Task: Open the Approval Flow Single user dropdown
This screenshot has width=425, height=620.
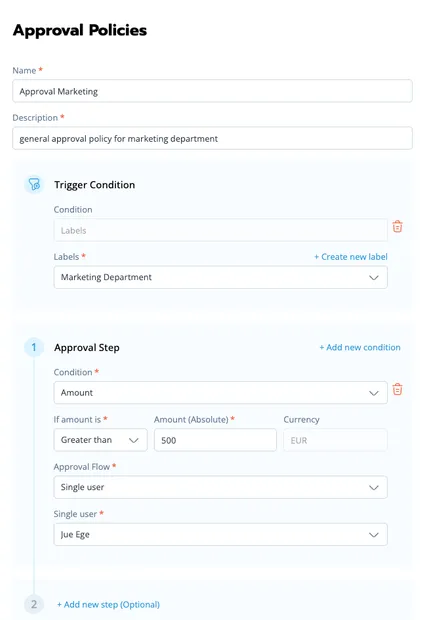Action: pos(220,487)
